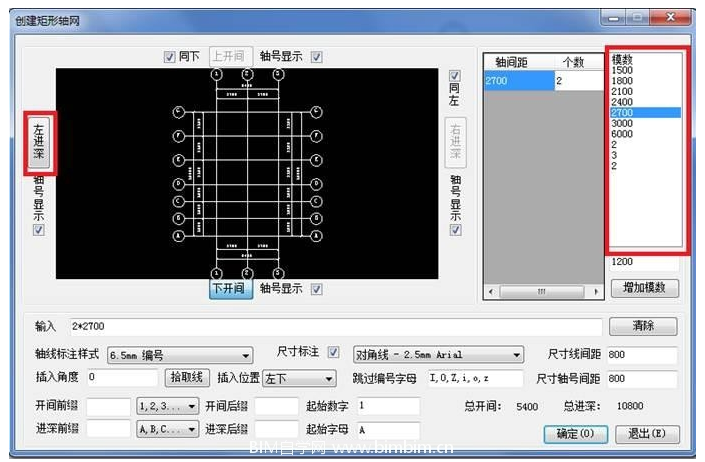Confirm with 确定(O) button
This screenshot has height=462, width=705.
pyautogui.click(x=576, y=434)
